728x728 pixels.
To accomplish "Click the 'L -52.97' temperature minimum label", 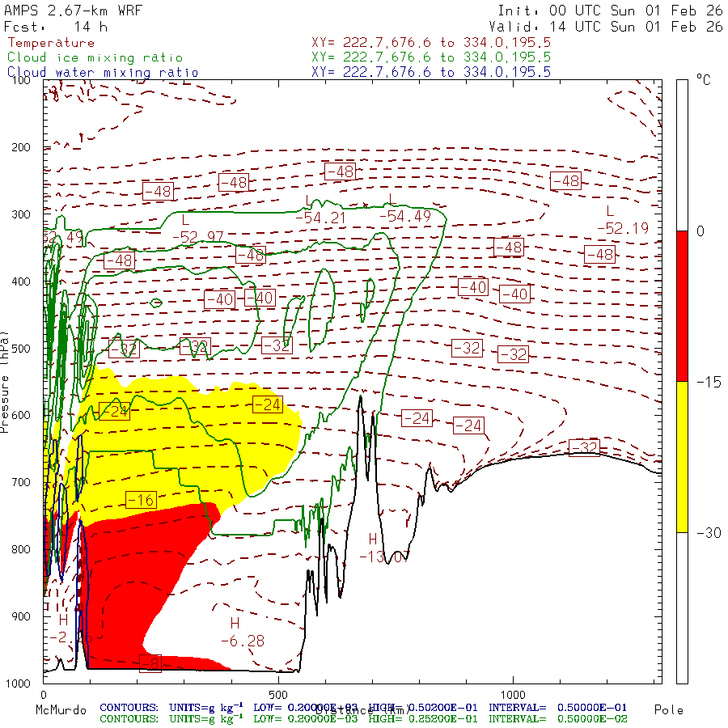I will (198, 230).
